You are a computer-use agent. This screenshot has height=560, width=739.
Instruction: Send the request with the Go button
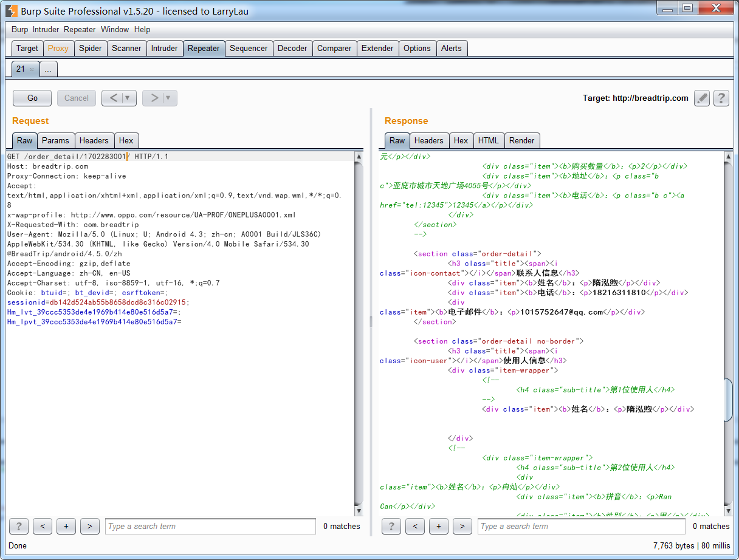click(33, 98)
